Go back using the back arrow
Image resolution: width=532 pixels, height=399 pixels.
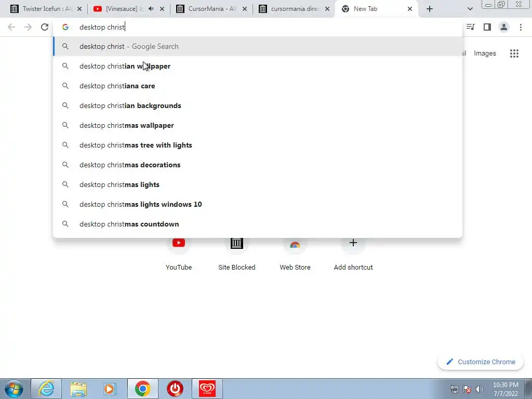tap(11, 27)
